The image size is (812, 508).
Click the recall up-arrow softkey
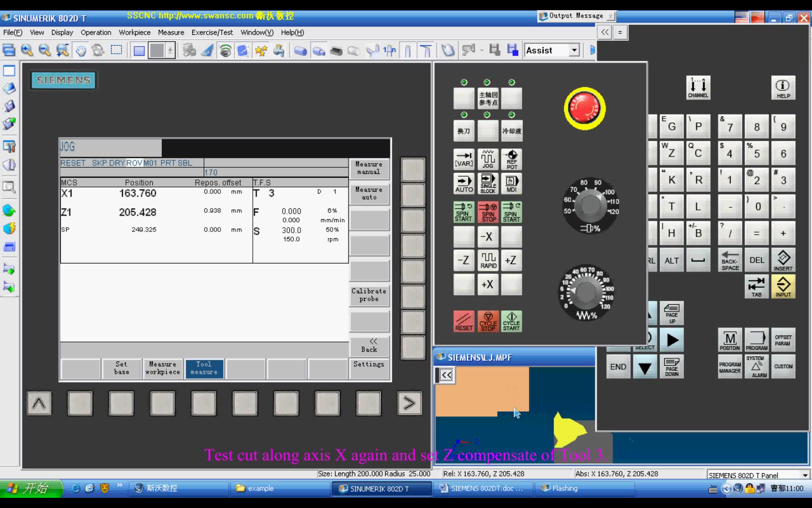coord(39,403)
